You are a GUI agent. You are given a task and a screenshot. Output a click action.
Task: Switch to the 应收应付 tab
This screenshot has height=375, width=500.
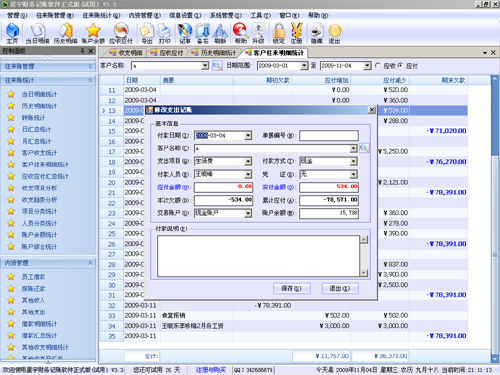click(x=167, y=53)
